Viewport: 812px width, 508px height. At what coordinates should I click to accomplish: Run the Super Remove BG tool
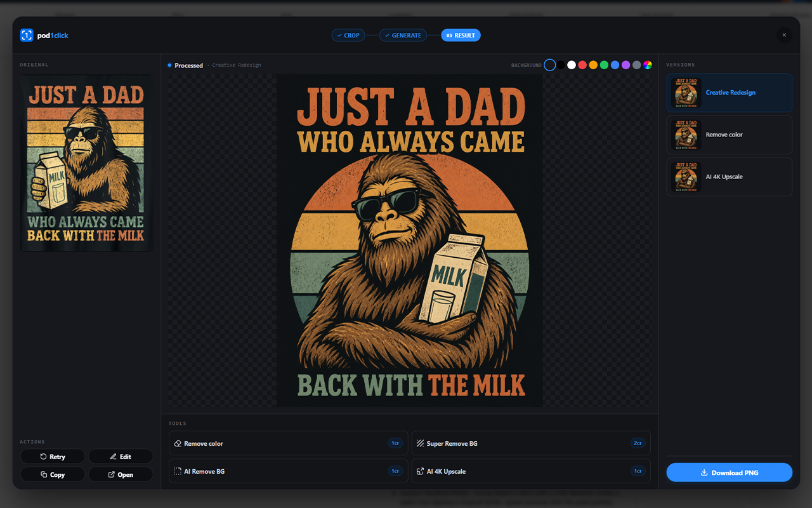tap(531, 443)
